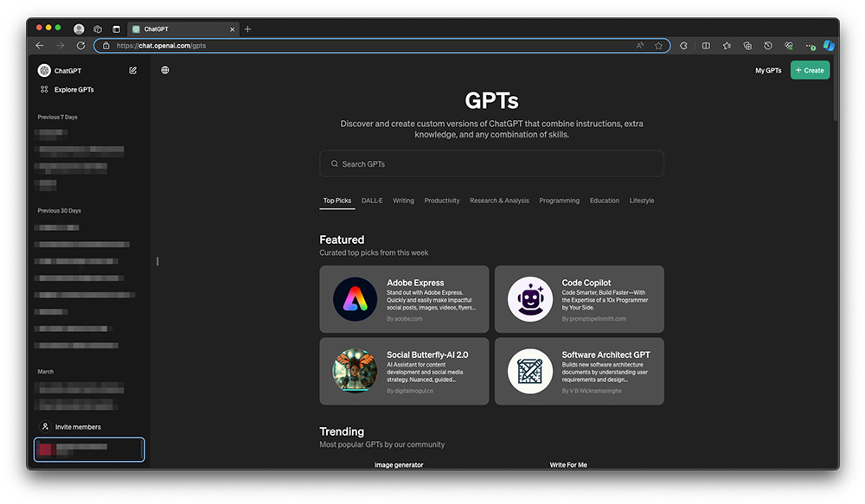The width and height of the screenshot is (865, 504).
Task: Click the By promptspellsmith.com author text
Action: click(593, 319)
